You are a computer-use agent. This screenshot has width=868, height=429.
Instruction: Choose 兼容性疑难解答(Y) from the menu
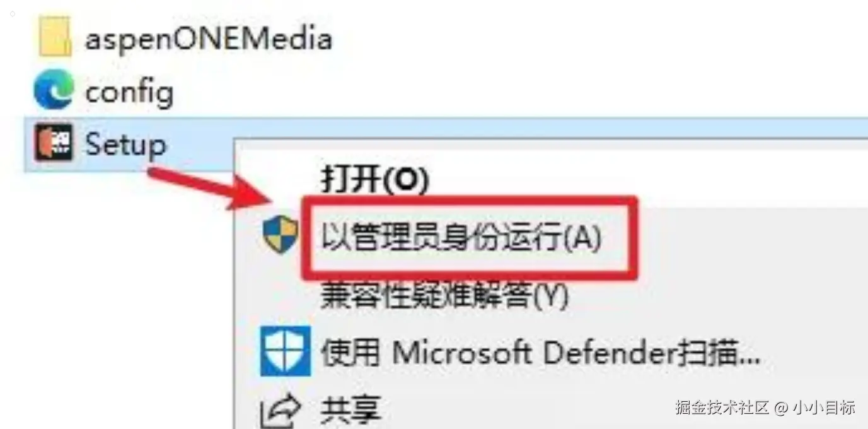click(x=445, y=295)
